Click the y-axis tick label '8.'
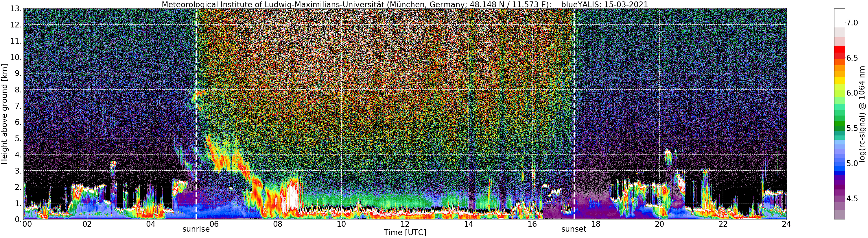This screenshot has height=238, width=868. coord(18,90)
